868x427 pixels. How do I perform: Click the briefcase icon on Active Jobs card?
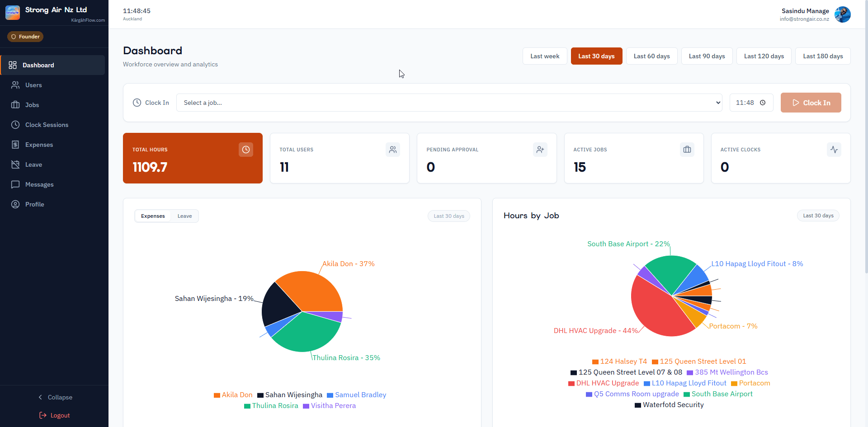[x=687, y=150]
